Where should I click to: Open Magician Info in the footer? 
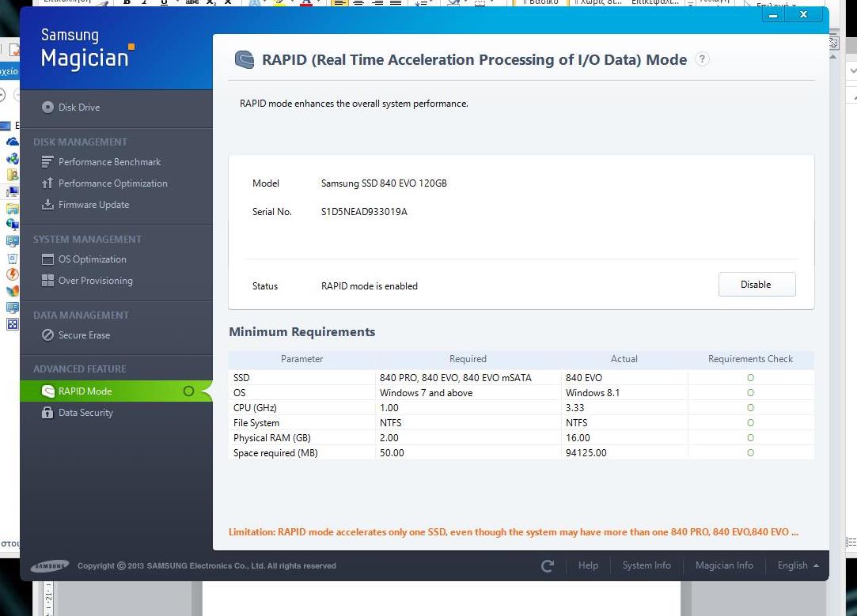pos(724,565)
